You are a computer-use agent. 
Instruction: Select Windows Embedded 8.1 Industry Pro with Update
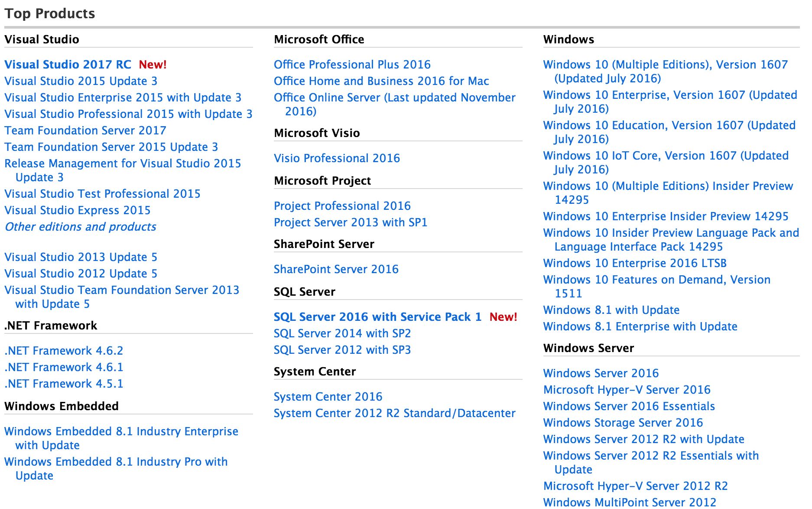pos(116,462)
